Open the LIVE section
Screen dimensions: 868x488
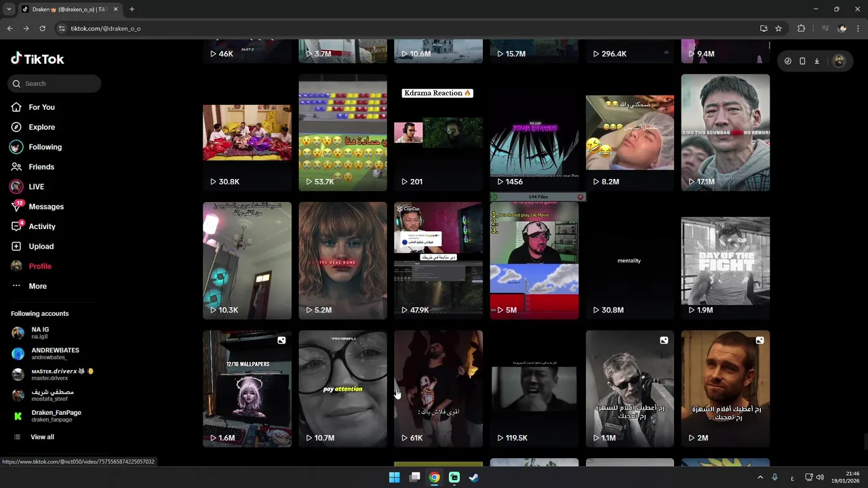[x=36, y=186]
